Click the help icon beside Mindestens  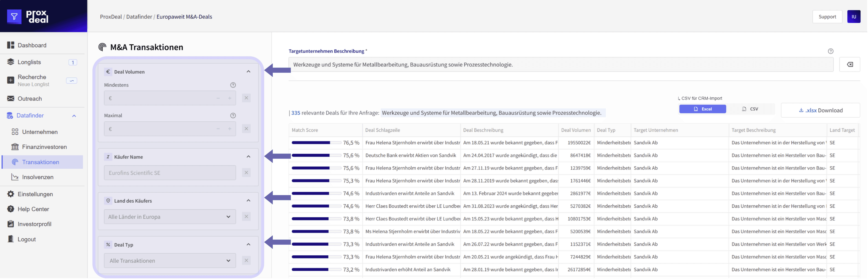point(233,85)
